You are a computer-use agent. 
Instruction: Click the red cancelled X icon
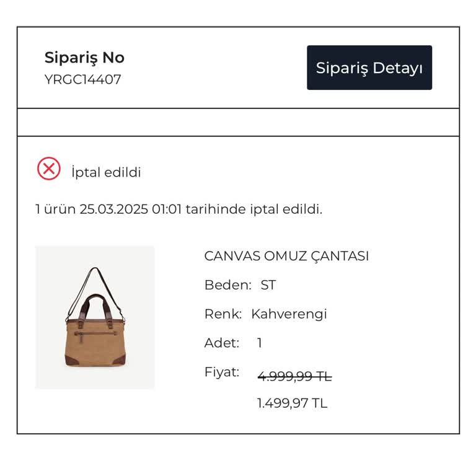click(49, 169)
